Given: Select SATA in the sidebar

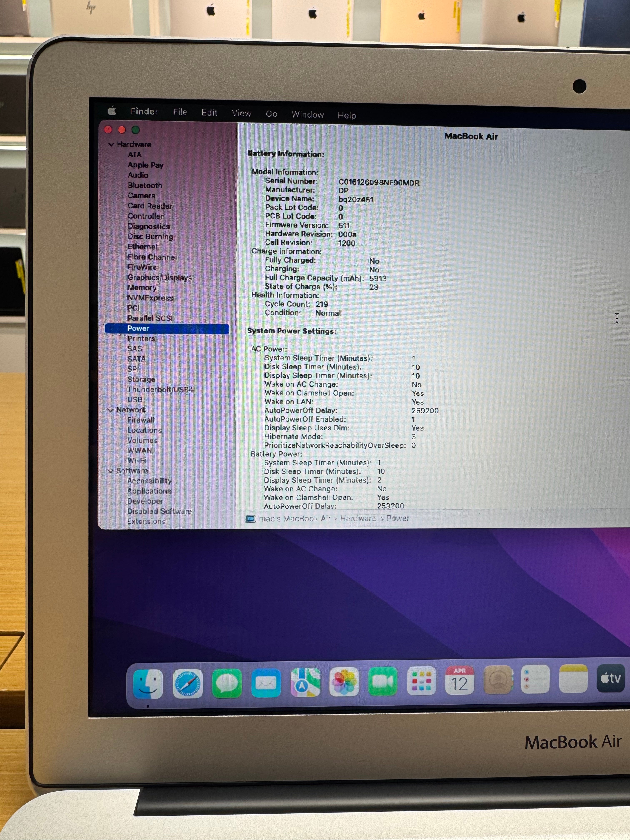Looking at the screenshot, I should 137,359.
